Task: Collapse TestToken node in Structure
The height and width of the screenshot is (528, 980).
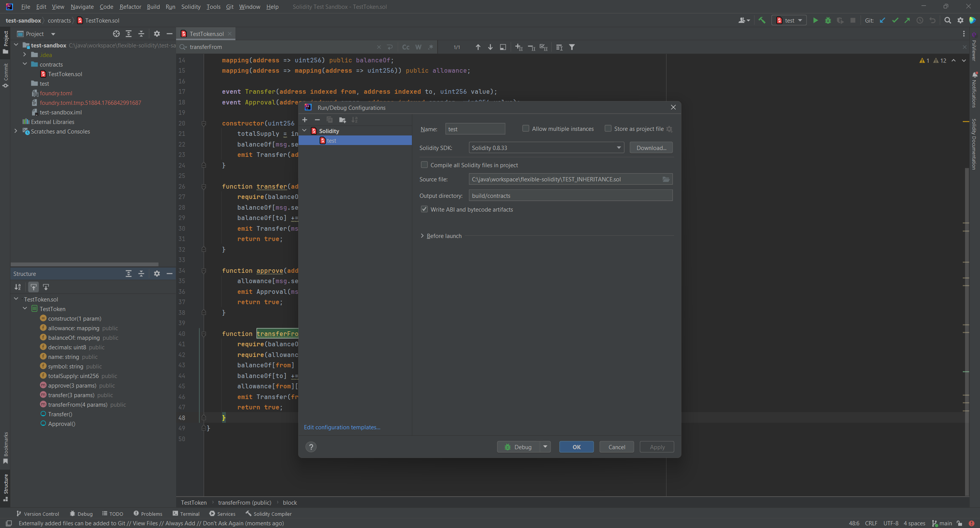Action: (25, 308)
